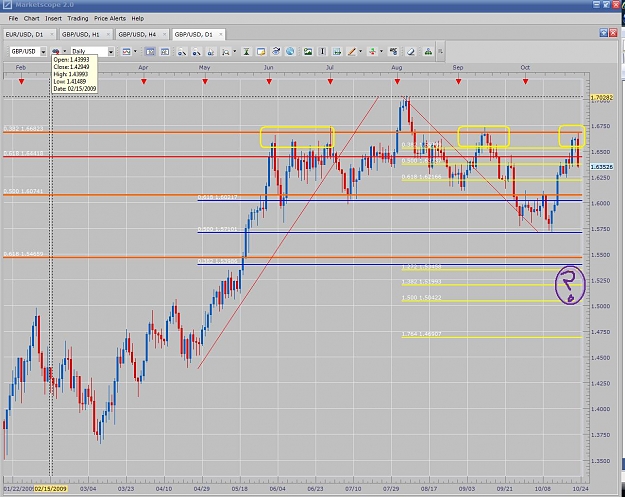This screenshot has width=625, height=497.
Task: Expand the zoom options dropdown arrow
Action: [x=234, y=51]
